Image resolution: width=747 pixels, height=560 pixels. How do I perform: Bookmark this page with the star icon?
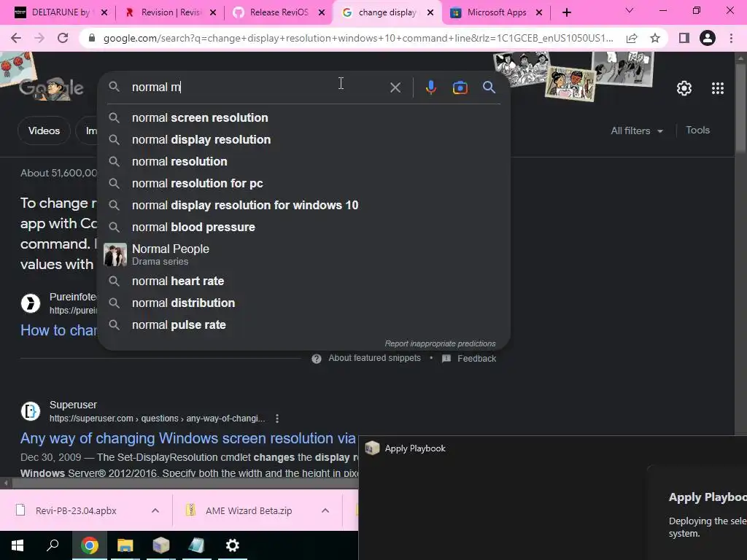[x=655, y=38]
